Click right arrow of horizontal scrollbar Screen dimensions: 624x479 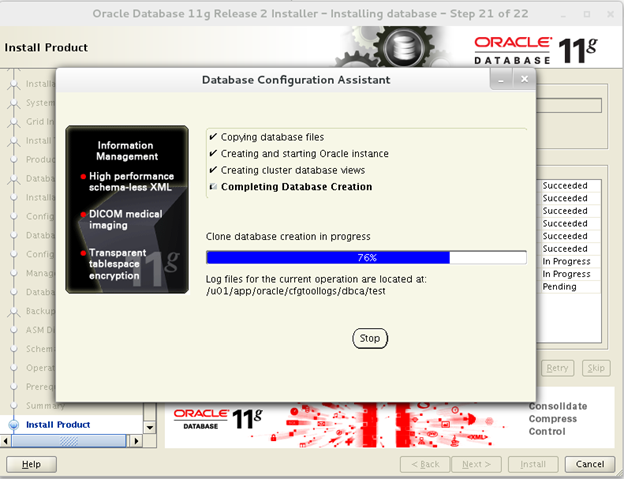[x=136, y=441]
